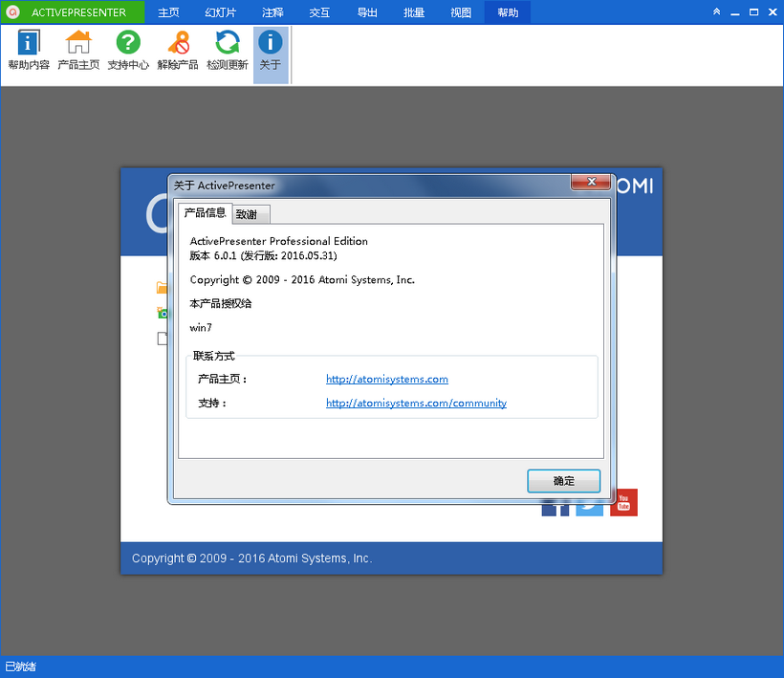Minimize the ActivePresenter window
Image resolution: width=784 pixels, height=678 pixels.
coord(734,12)
